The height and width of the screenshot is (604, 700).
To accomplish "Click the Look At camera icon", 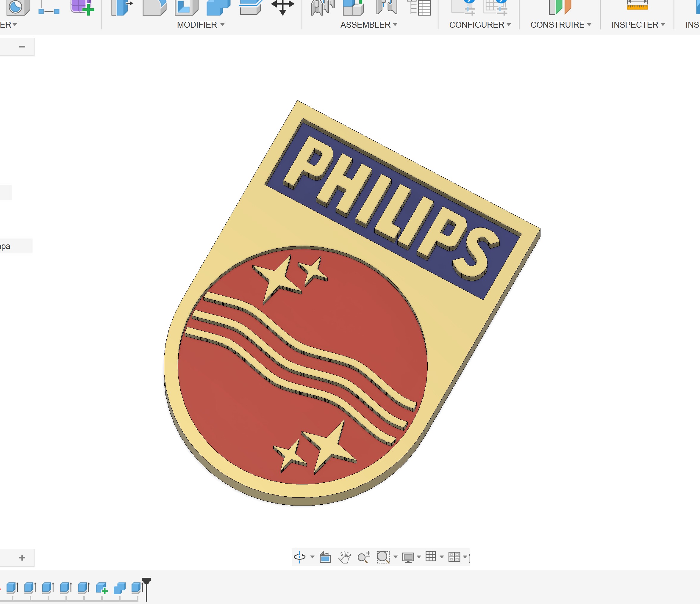I will click(x=325, y=557).
